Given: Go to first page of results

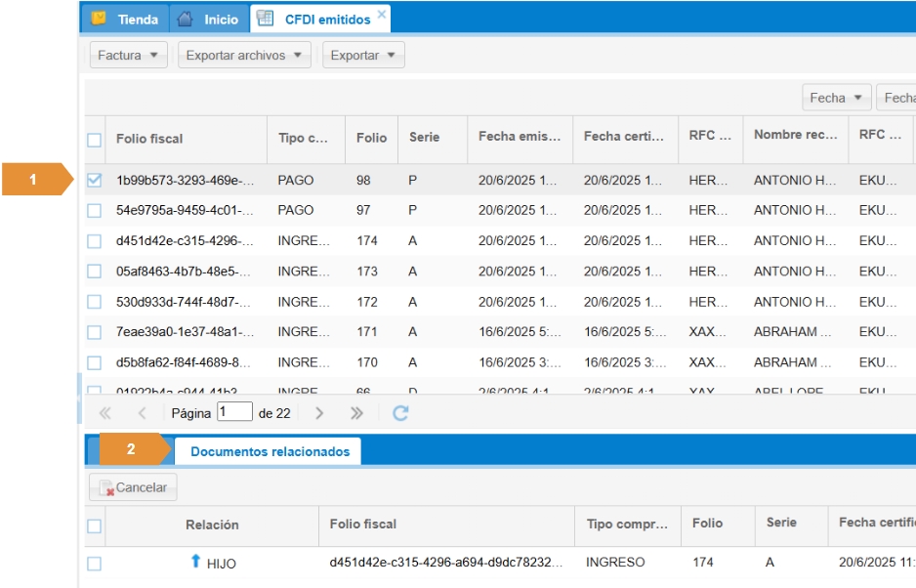Looking at the screenshot, I should click(x=105, y=413).
